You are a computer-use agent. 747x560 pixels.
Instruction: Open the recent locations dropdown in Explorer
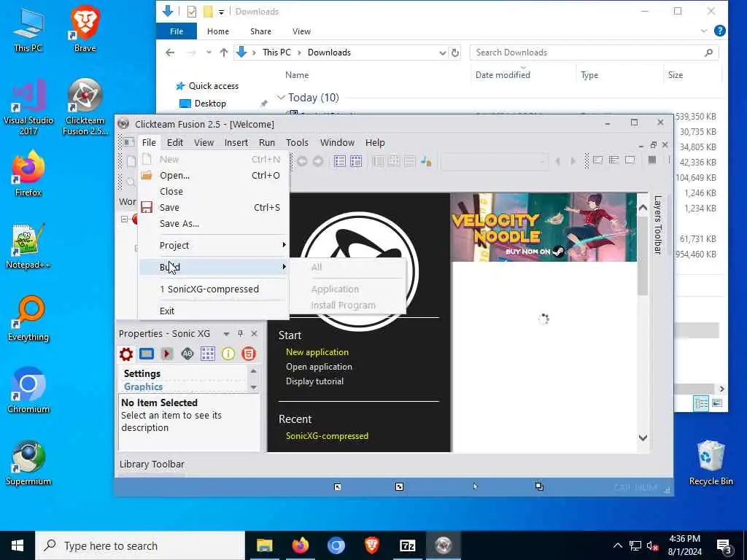tap(209, 52)
